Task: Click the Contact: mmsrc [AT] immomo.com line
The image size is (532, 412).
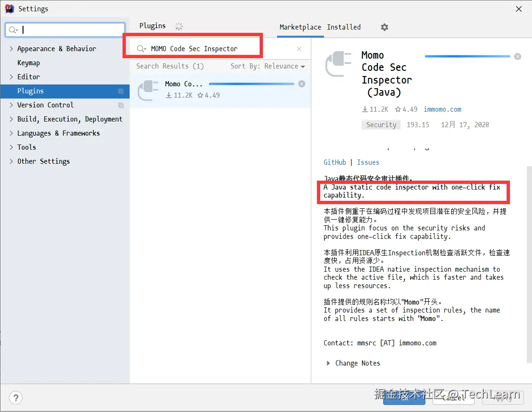Action: tap(380, 343)
